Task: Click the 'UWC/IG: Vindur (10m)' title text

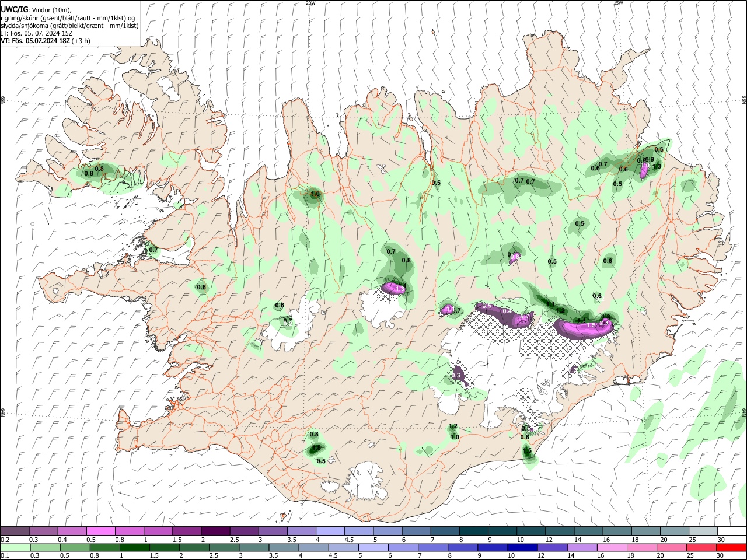Action: [36, 9]
